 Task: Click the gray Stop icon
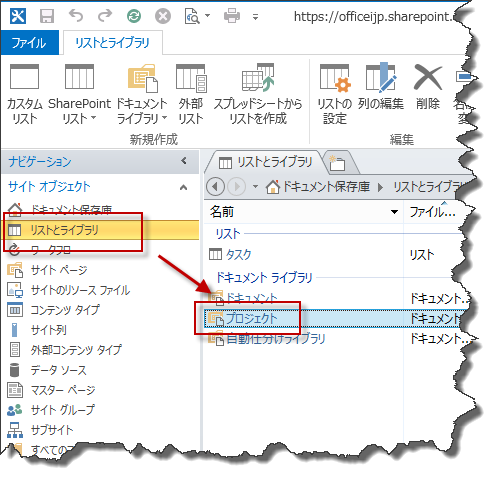tap(163, 16)
